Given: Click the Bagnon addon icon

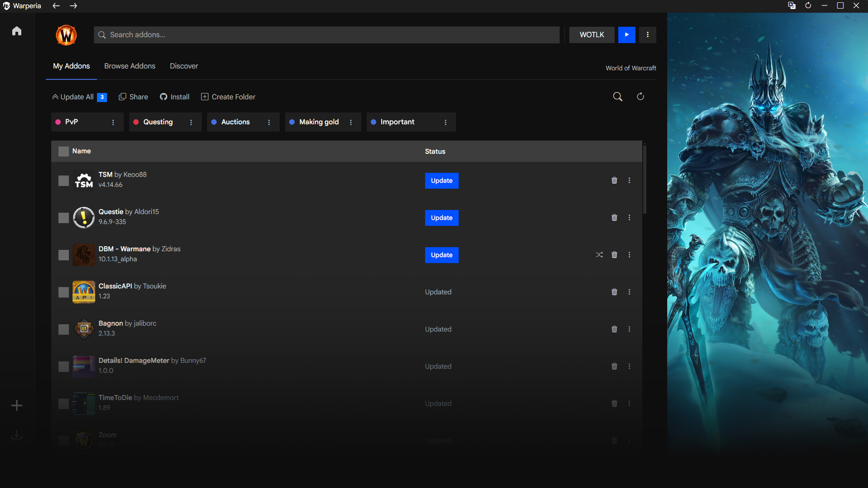Looking at the screenshot, I should click(84, 329).
